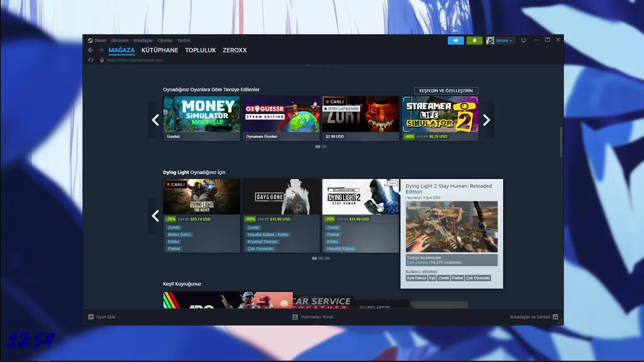Image resolution: width=644 pixels, height=362 pixels.
Task: Go to previous Dying Light carousel page
Action: (x=155, y=216)
